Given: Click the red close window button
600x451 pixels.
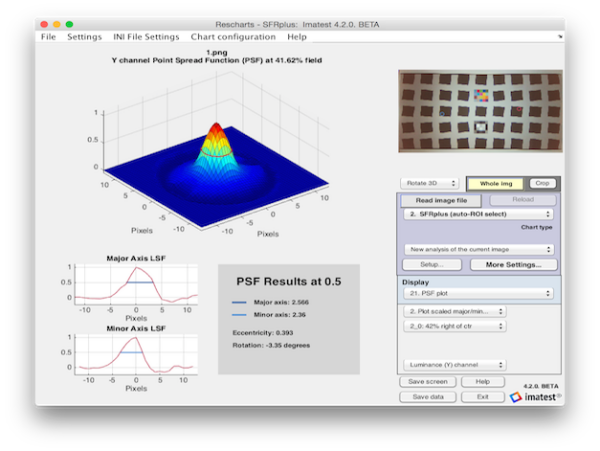Looking at the screenshot, I should 43,23.
